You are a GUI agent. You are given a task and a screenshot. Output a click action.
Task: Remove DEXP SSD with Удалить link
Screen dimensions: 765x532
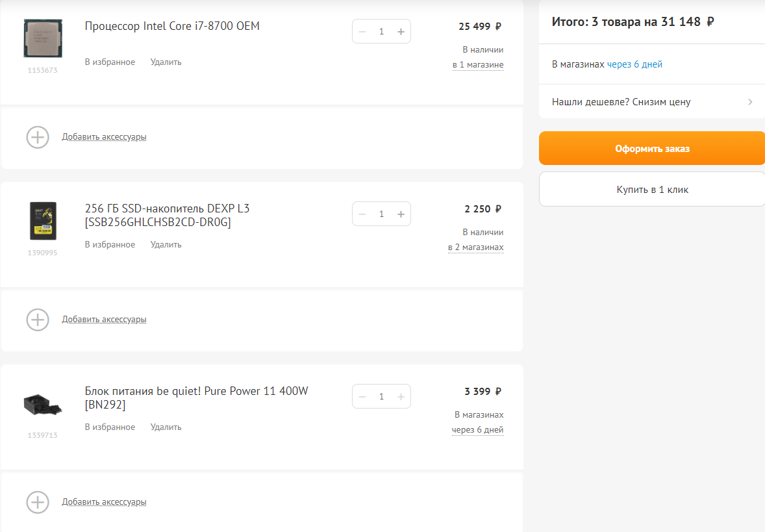point(166,245)
